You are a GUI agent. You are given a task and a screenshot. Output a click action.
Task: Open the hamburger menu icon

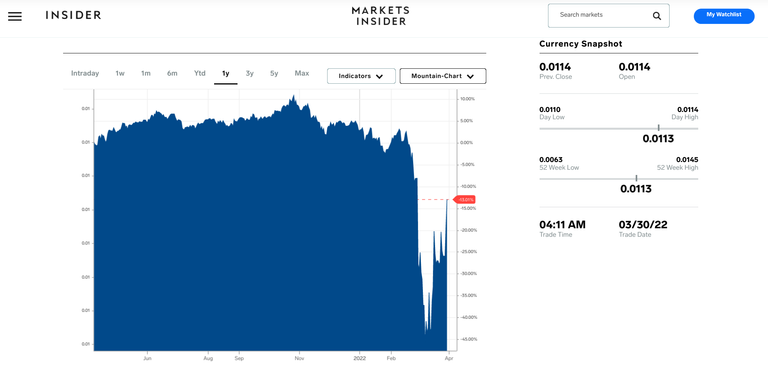pyautogui.click(x=15, y=17)
